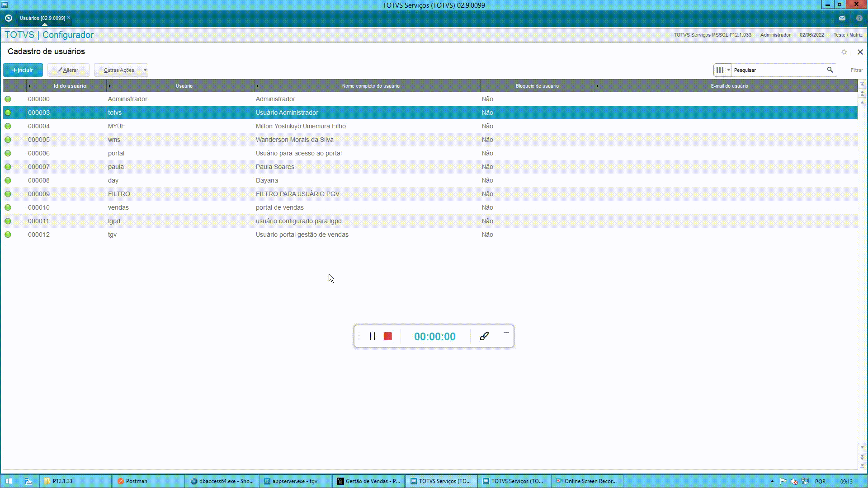The image size is (868, 488).
Task: Click the Alterar button
Action: point(68,70)
